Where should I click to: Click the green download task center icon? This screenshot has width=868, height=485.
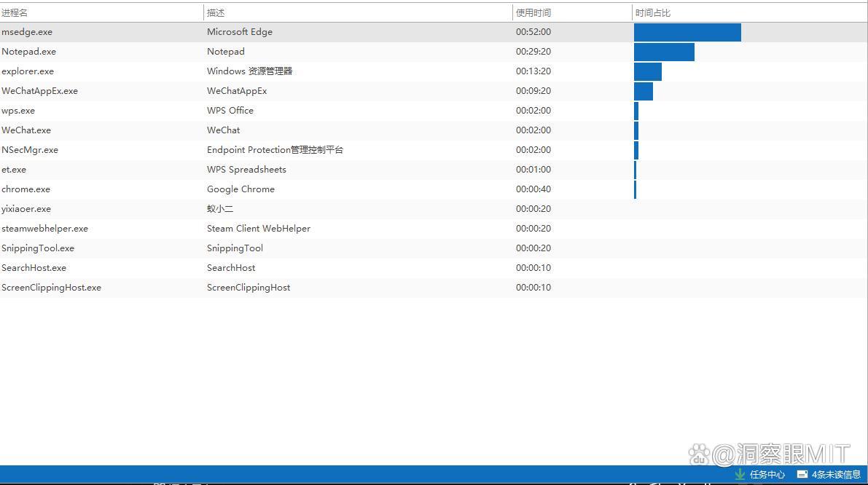[x=740, y=474]
